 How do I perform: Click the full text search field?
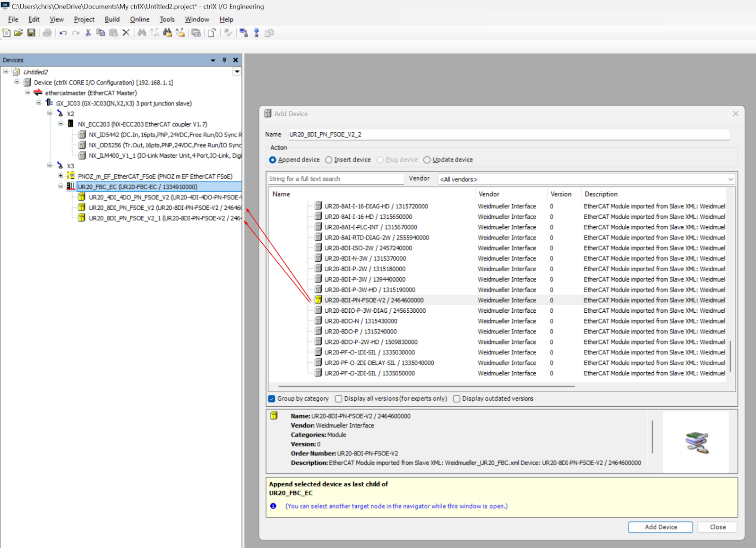click(x=335, y=179)
